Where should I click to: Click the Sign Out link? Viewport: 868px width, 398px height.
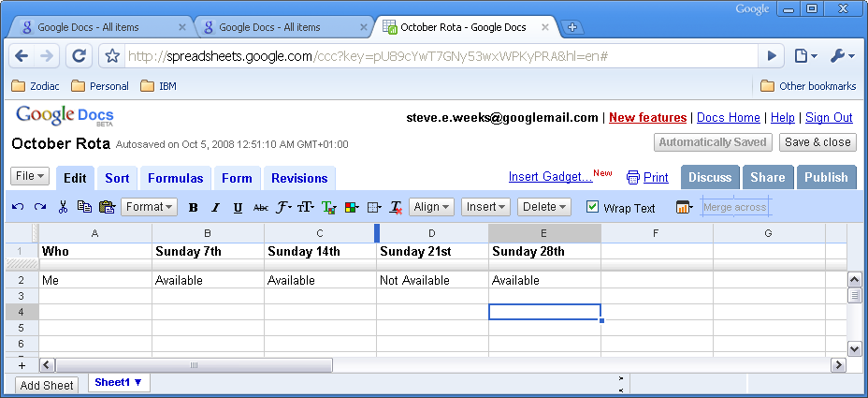click(830, 117)
